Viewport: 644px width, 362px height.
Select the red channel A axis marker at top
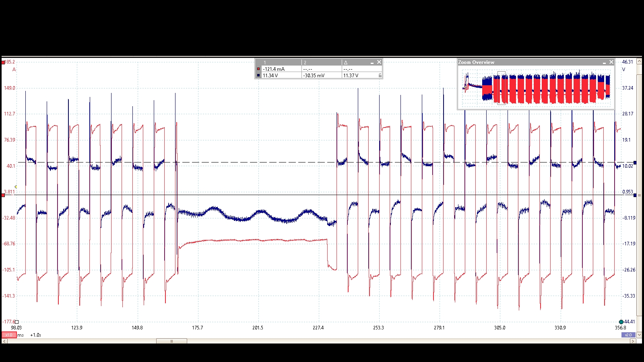pyautogui.click(x=3, y=62)
